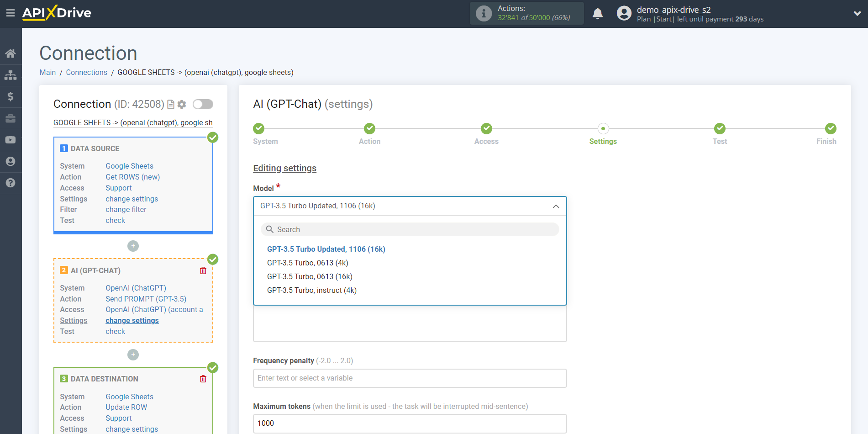
Task: Add a block after DATA SOURCE
Action: pos(133,246)
